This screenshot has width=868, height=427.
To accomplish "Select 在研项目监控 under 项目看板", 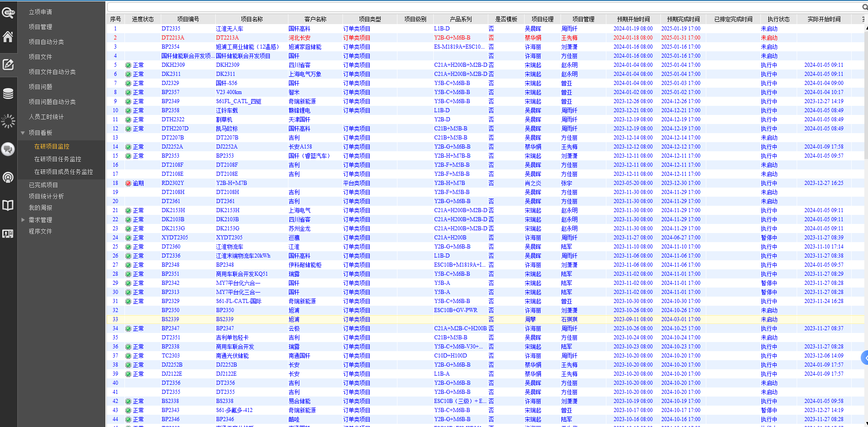I will tap(52, 146).
